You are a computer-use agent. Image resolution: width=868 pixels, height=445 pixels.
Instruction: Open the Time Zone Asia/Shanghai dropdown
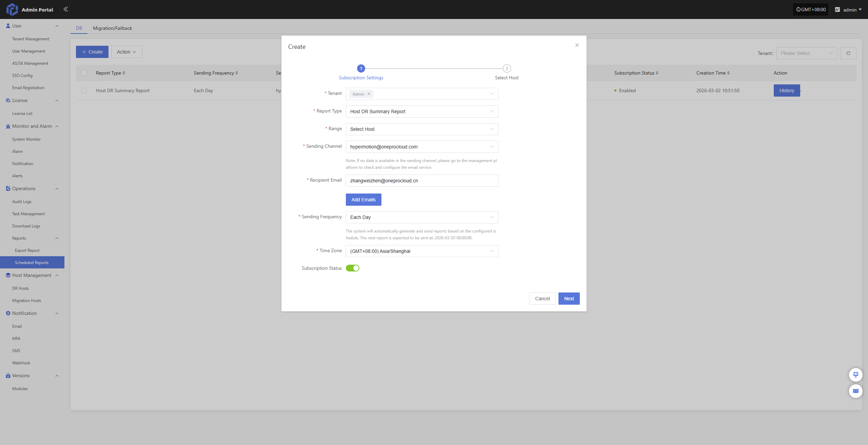(x=421, y=251)
